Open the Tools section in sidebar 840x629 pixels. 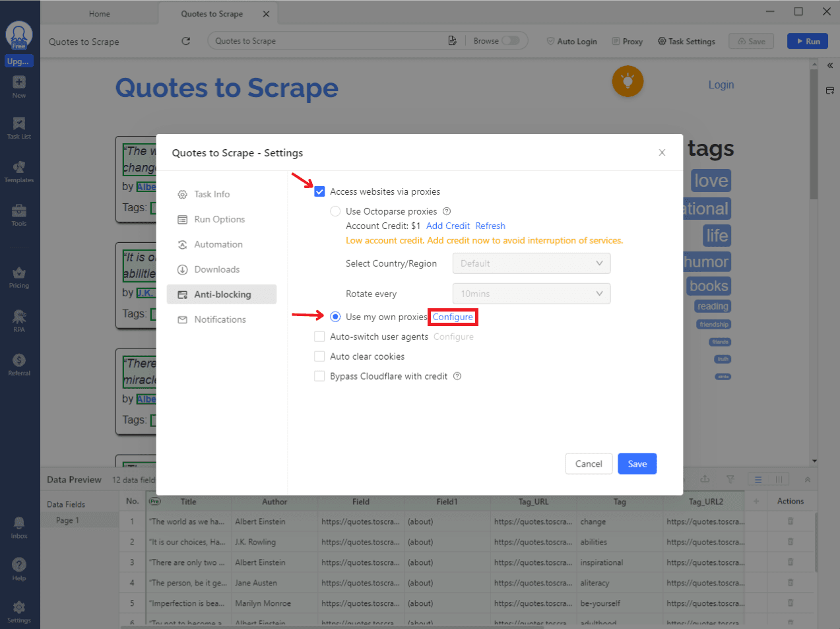click(x=19, y=213)
